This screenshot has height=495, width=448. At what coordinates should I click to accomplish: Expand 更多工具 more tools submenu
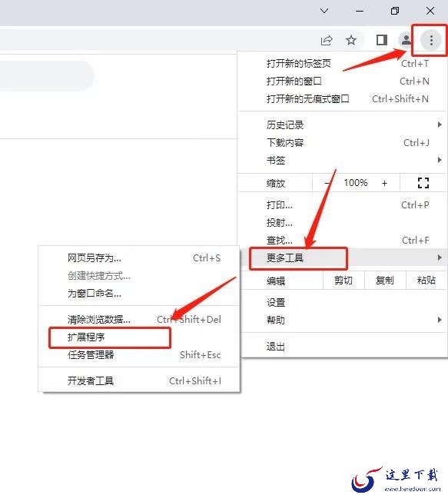[343, 258]
